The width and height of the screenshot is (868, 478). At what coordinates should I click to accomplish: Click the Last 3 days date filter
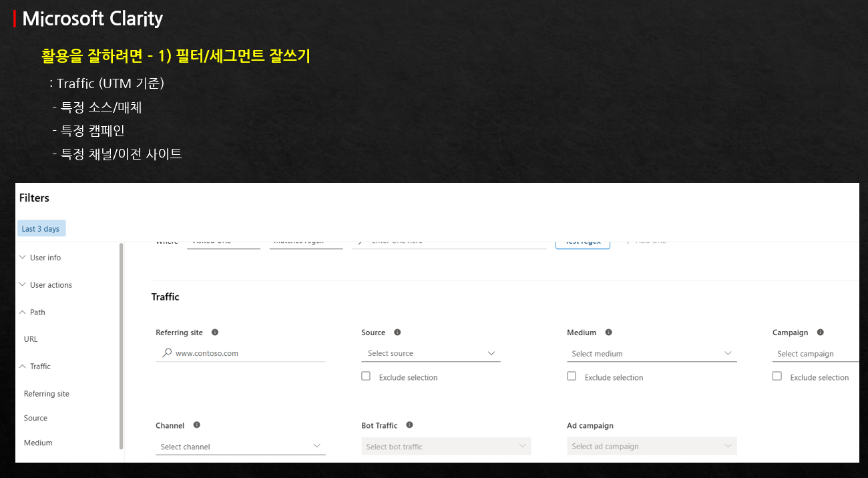[41, 228]
